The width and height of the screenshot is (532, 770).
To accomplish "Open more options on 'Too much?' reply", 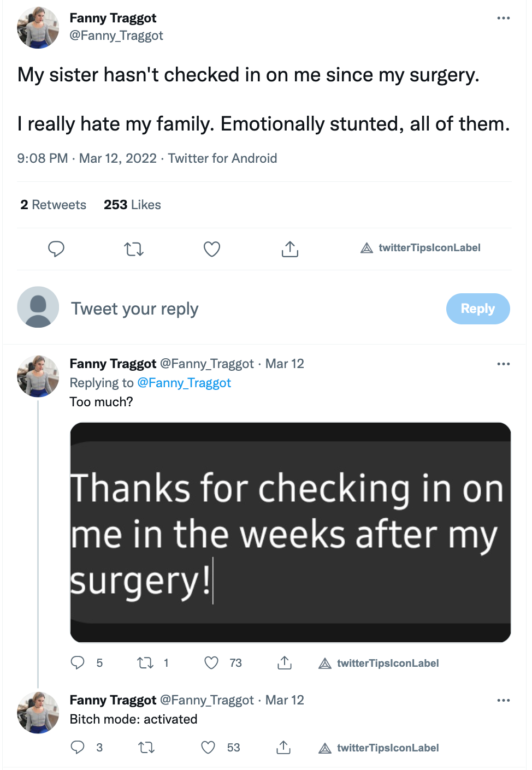I will pos(504,364).
